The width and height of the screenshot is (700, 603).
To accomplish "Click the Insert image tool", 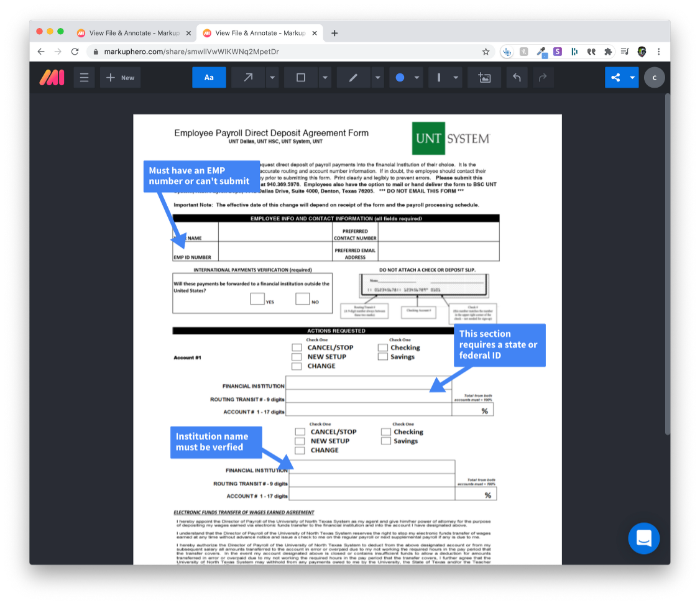I will click(484, 78).
